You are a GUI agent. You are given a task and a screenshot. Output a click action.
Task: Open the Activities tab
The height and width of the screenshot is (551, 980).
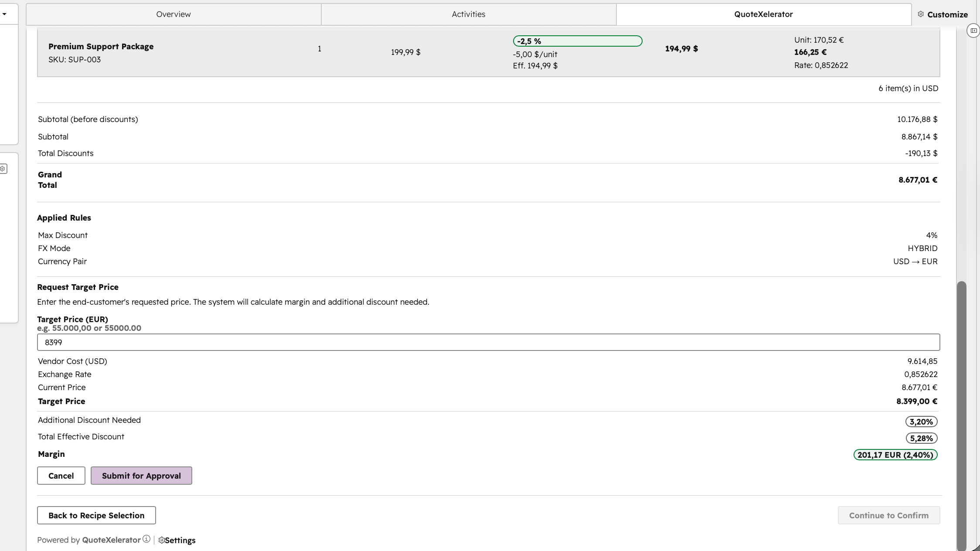[x=469, y=14]
